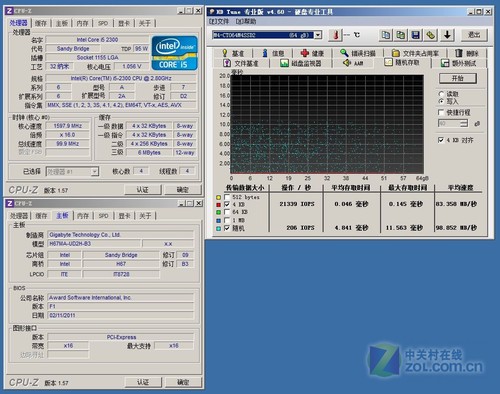Image resolution: width=500 pixels, height=394 pixels.
Task: Switch to 关于 about tab in upper CPU-Z
Action: point(144,23)
